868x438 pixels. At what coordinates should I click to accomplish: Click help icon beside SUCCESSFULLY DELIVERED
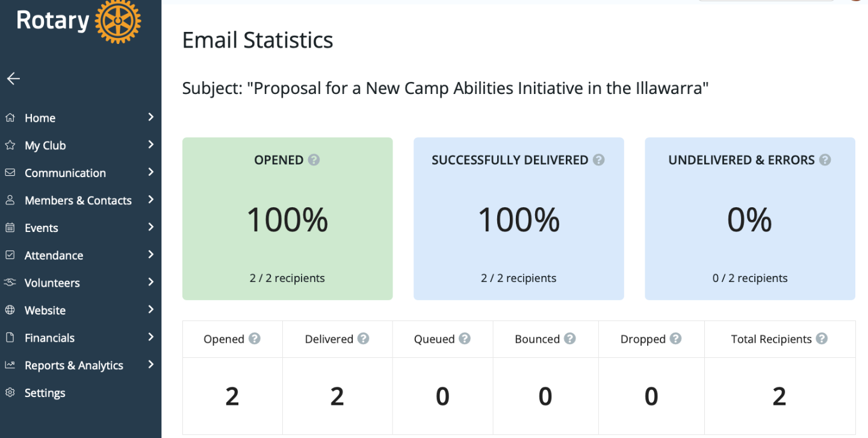pyautogui.click(x=598, y=160)
